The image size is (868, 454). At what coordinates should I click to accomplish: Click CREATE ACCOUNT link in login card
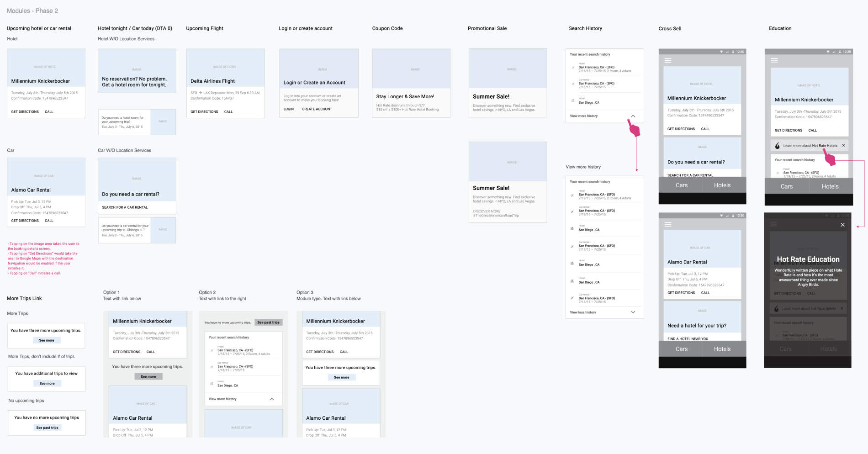pyautogui.click(x=317, y=109)
